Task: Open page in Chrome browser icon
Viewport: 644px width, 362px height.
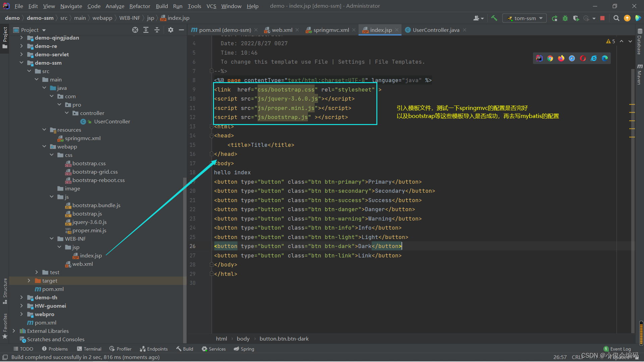Action: pyautogui.click(x=550, y=58)
